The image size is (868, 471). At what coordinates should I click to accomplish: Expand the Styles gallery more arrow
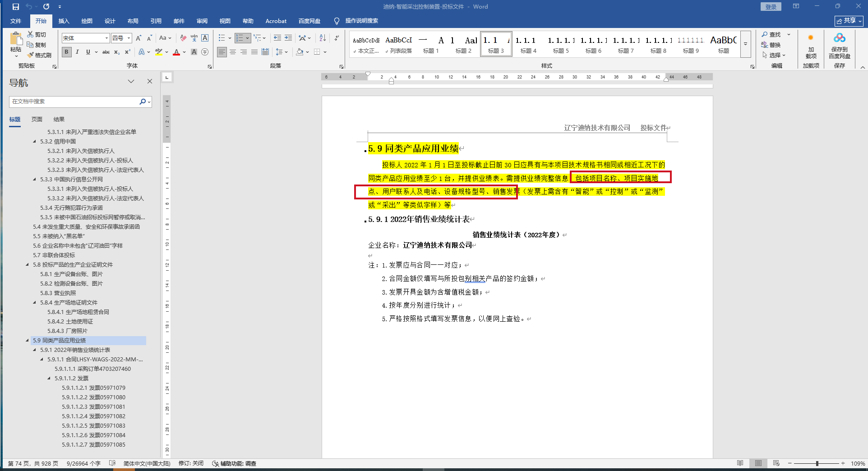pos(746,44)
